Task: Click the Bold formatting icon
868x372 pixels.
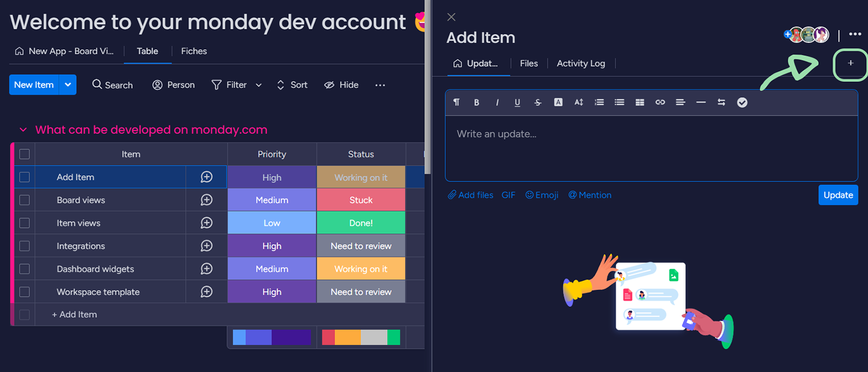Action: 476,102
